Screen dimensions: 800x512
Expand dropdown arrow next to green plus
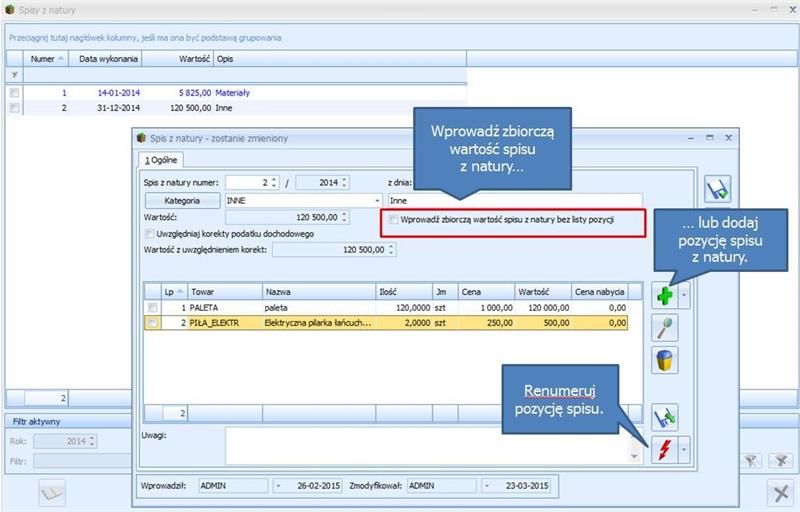coord(684,296)
